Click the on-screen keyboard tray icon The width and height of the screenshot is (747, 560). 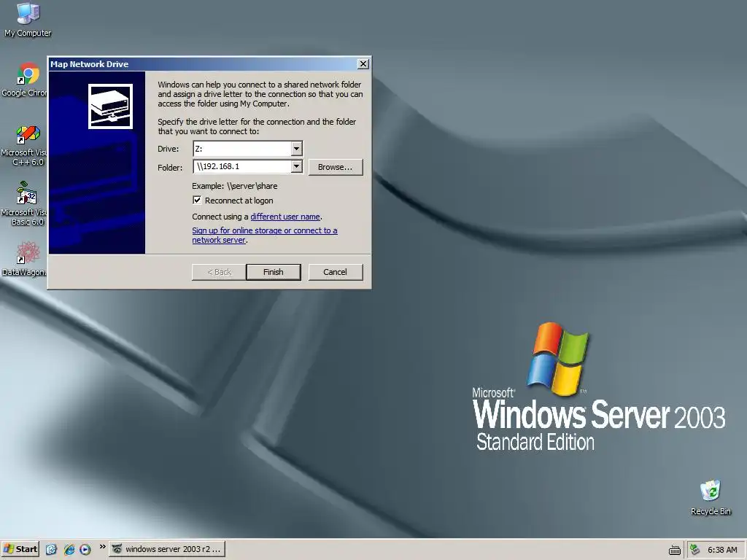(x=675, y=550)
